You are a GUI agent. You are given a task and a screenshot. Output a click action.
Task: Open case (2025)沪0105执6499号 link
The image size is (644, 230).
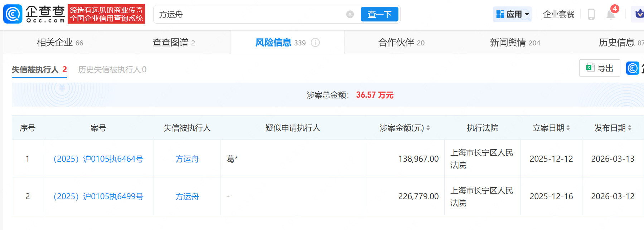(x=98, y=196)
